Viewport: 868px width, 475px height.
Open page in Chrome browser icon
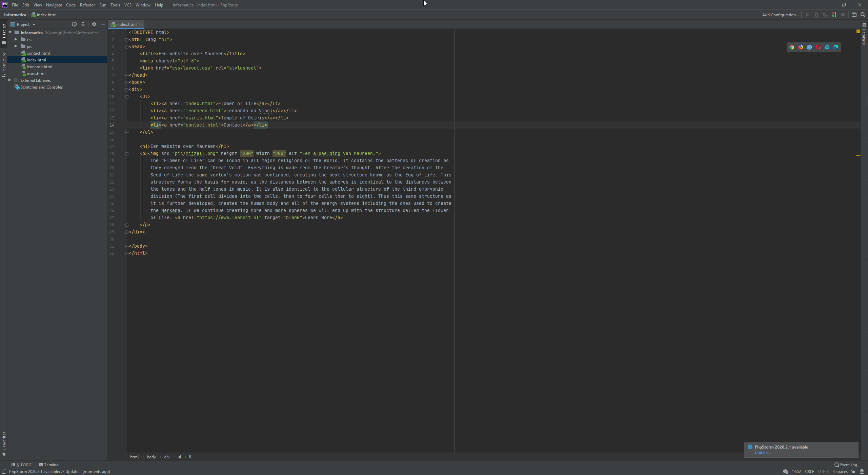point(792,47)
